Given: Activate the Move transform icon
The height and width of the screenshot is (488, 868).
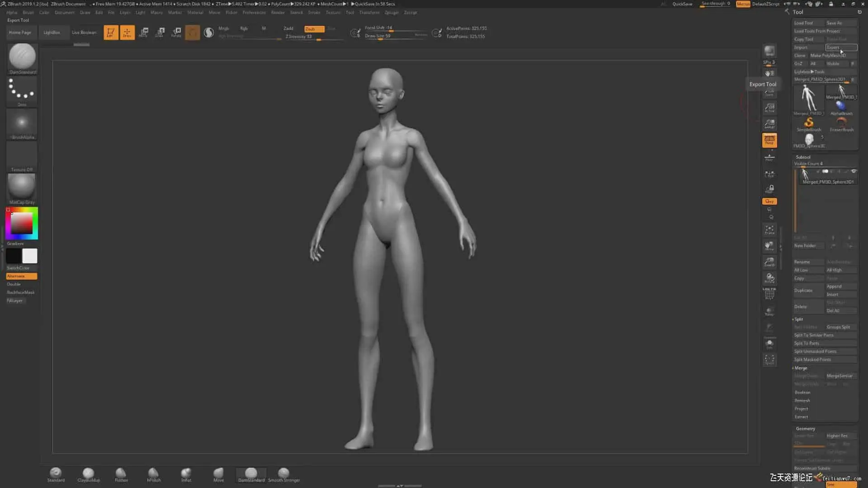Looking at the screenshot, I should [144, 32].
